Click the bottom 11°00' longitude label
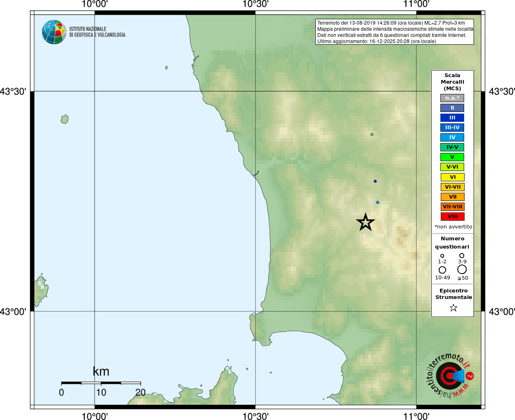 click(x=416, y=416)
